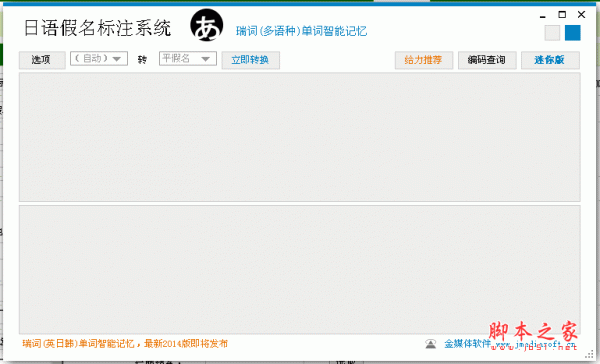Open the 瑞词(多语种)单词智能记忆 link
This screenshot has height=364, width=600.
click(x=302, y=31)
